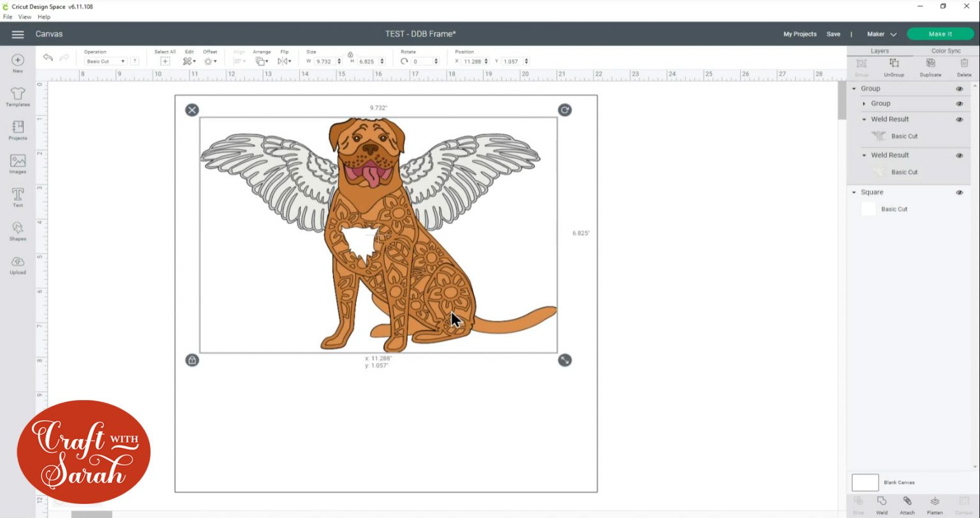980x518 pixels.
Task: Open the View menu
Action: [26, 17]
